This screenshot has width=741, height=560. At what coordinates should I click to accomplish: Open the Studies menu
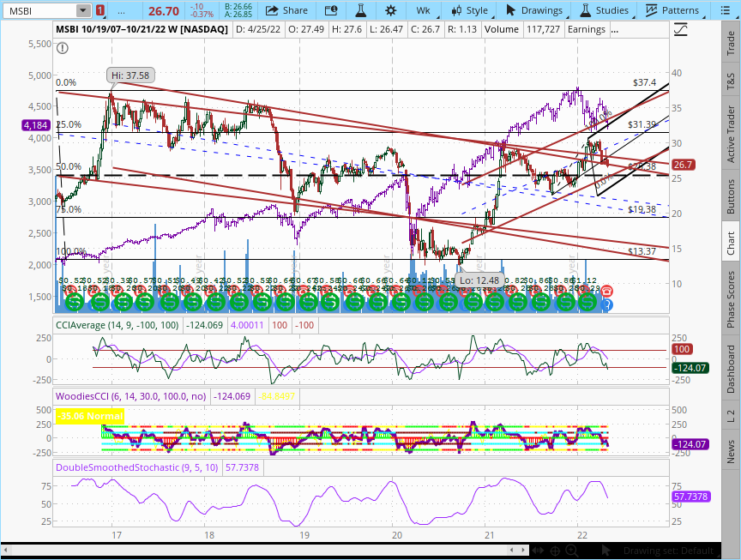[x=605, y=10]
